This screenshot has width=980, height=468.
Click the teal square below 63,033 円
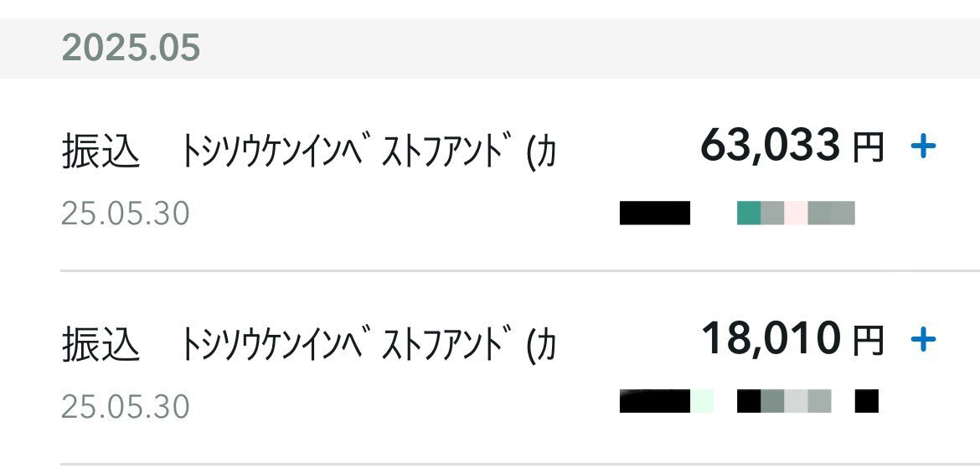(x=749, y=213)
